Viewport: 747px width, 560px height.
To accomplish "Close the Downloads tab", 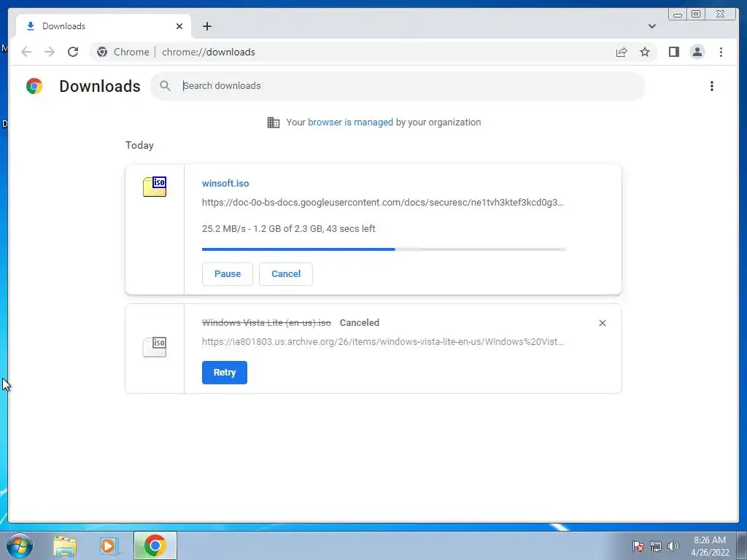I will 179,26.
